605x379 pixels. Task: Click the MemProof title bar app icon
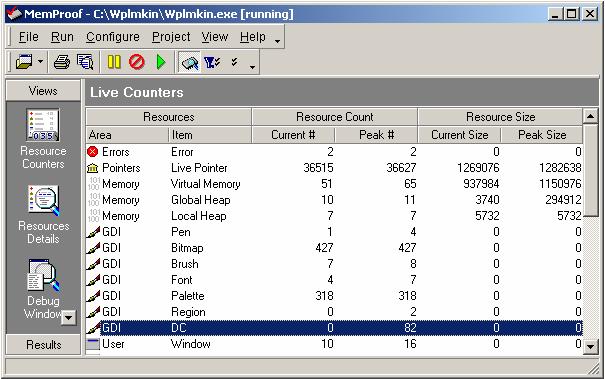[x=14, y=14]
